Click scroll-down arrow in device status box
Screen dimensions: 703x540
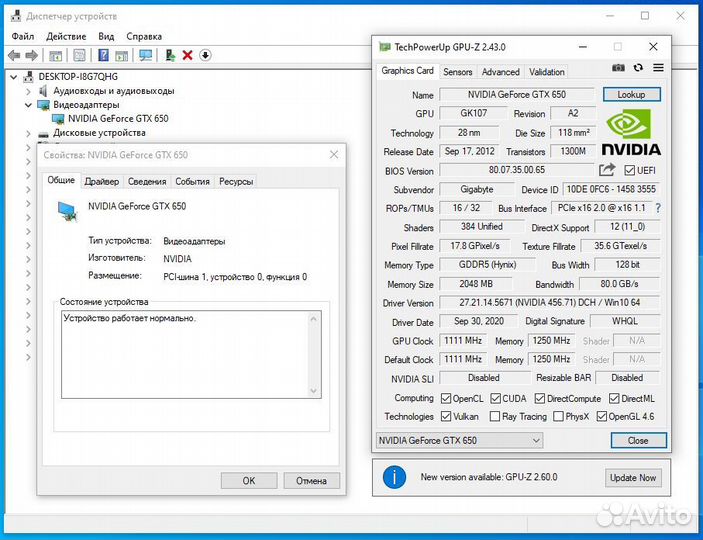(313, 390)
